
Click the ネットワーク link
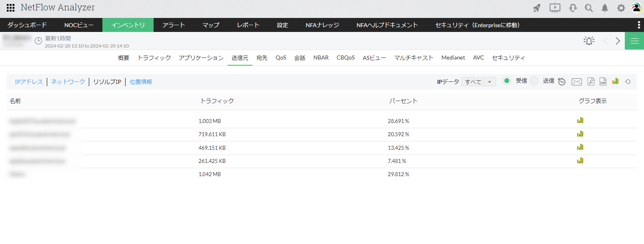click(x=68, y=82)
